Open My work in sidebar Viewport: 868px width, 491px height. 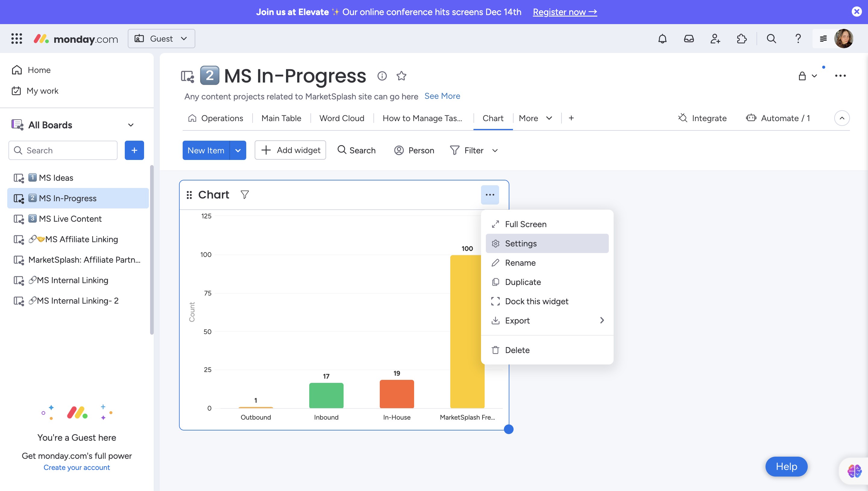tap(35, 91)
